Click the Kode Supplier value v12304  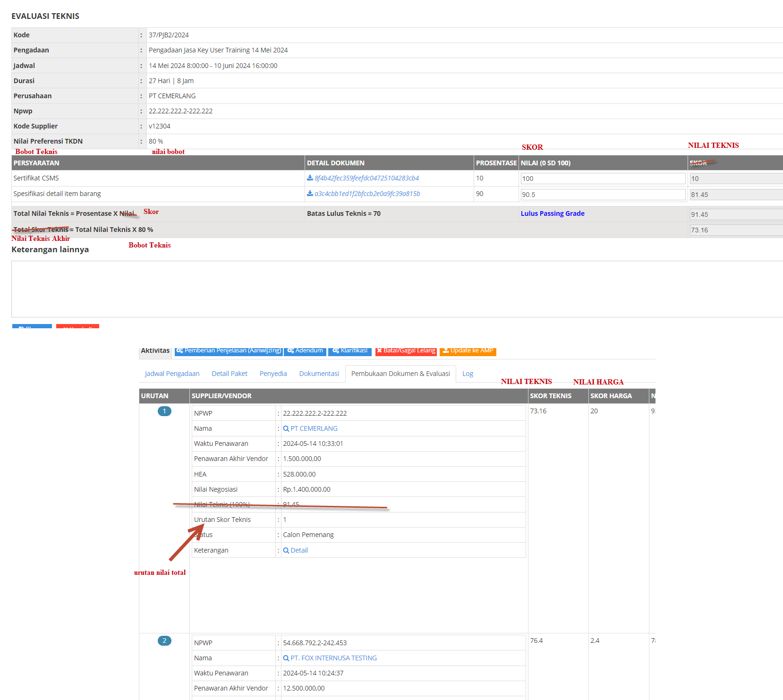point(160,126)
